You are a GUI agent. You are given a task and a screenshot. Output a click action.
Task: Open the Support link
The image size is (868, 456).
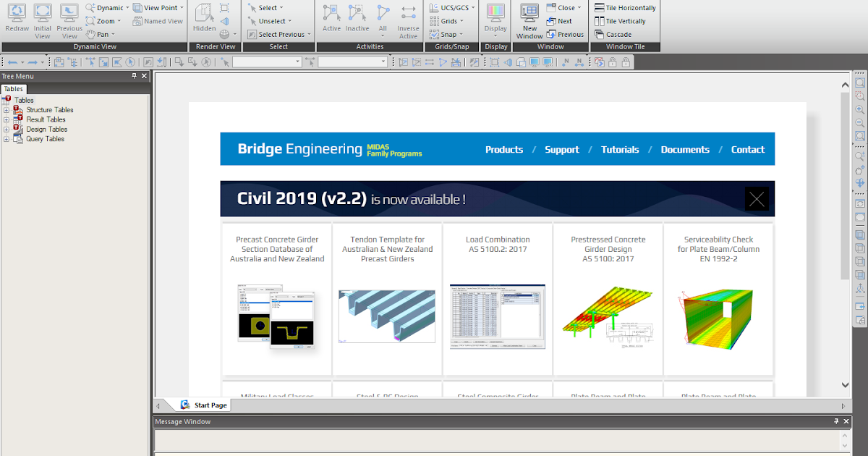(x=562, y=150)
